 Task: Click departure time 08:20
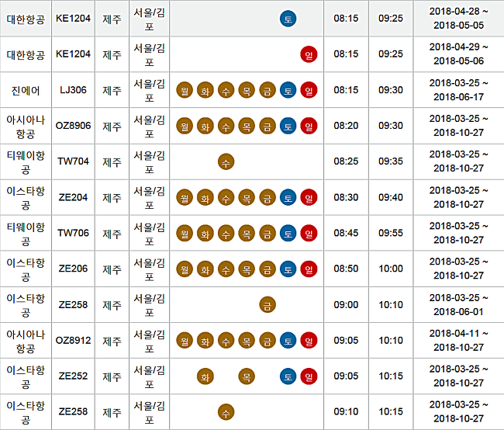click(x=346, y=126)
